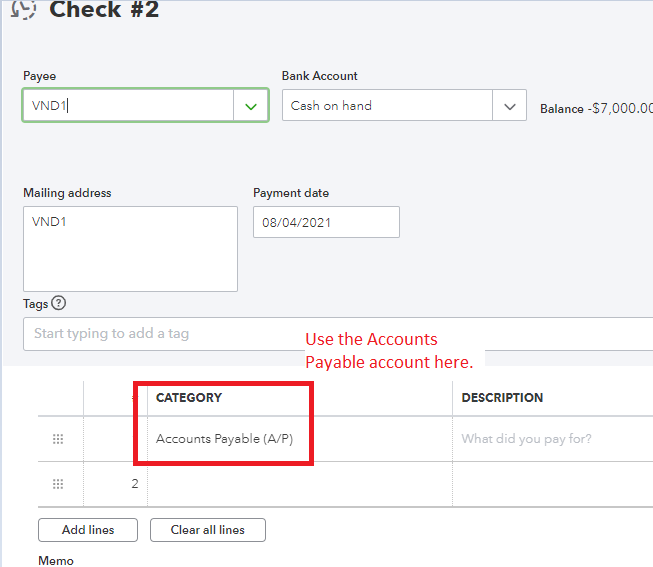Click the empty description cell on line 2
The width and height of the screenshot is (653, 567).
550,484
